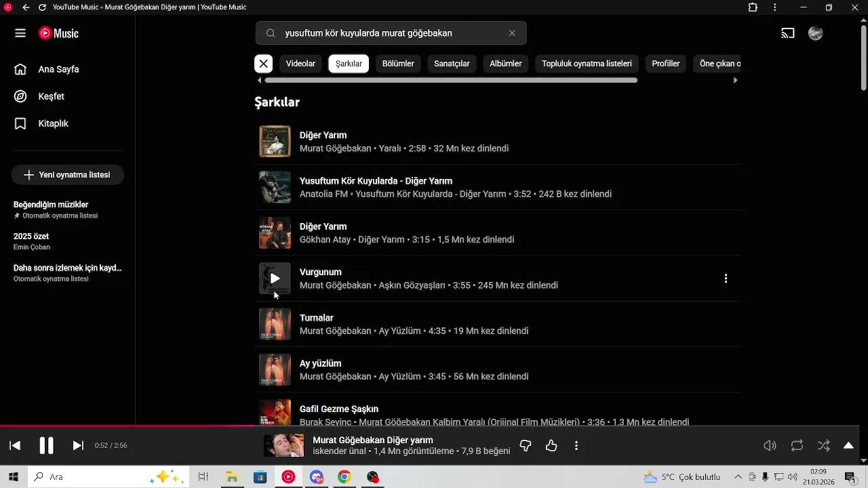Open the hamburger guide menu
868x488 pixels.
20,33
